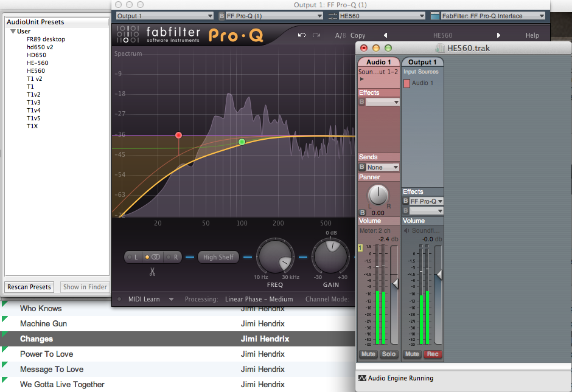Select the HE560 preset in the list
Image resolution: width=572 pixels, height=392 pixels.
(36, 70)
